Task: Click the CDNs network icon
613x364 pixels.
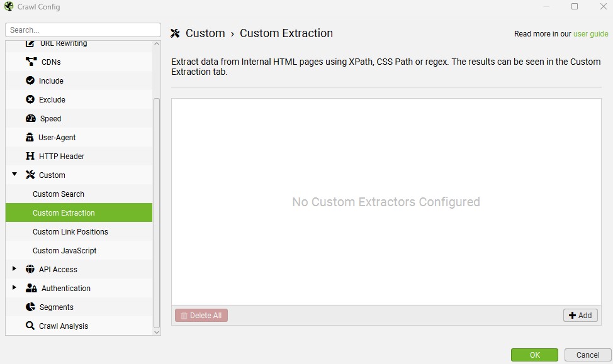Action: pos(31,62)
